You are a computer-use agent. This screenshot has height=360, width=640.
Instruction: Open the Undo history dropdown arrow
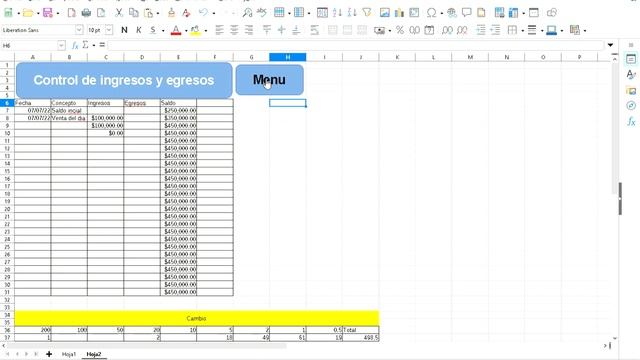213,13
